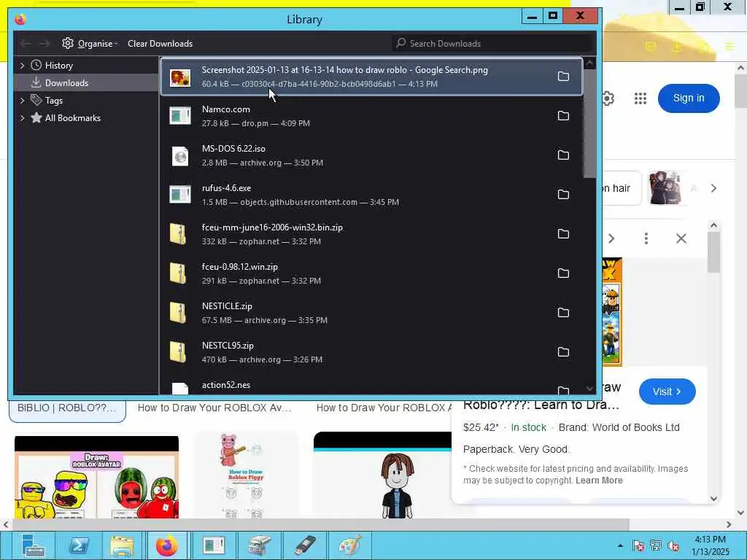Open containing folder for Screenshot 2025-01-13 download
This screenshot has width=747, height=560.
click(563, 76)
